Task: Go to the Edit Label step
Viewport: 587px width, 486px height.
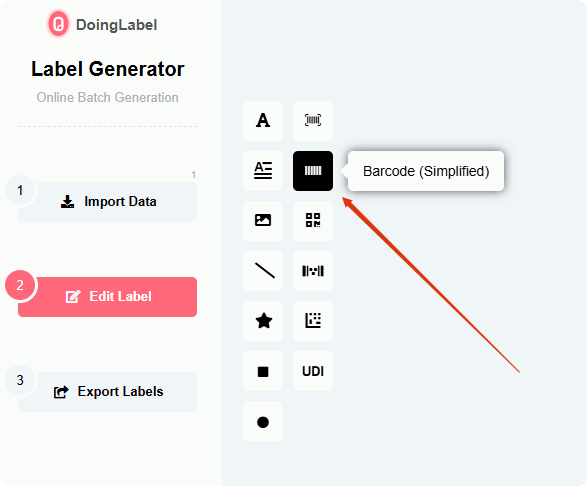Action: [107, 297]
